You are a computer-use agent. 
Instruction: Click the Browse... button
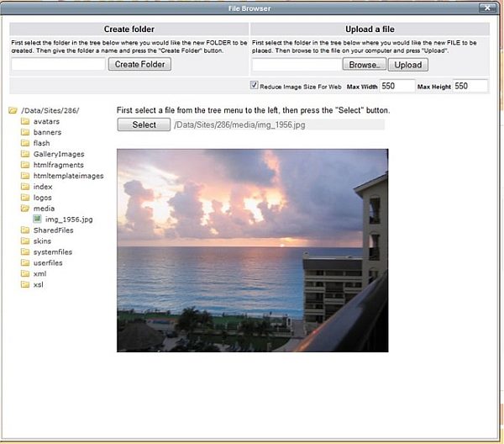click(x=365, y=65)
